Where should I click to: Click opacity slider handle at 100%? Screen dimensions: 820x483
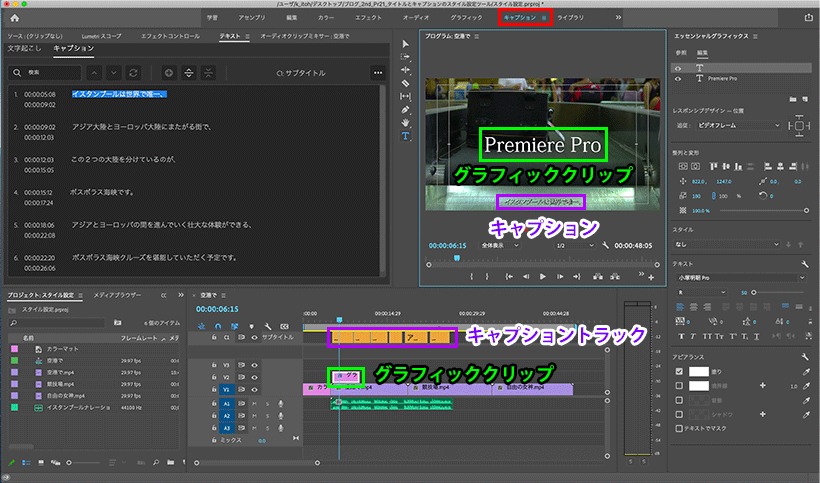[806, 210]
